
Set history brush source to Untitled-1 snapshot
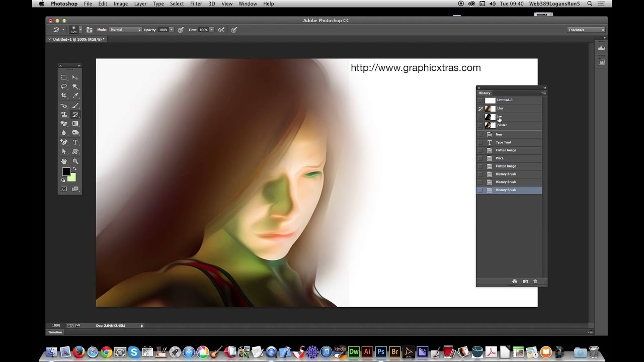[480, 100]
